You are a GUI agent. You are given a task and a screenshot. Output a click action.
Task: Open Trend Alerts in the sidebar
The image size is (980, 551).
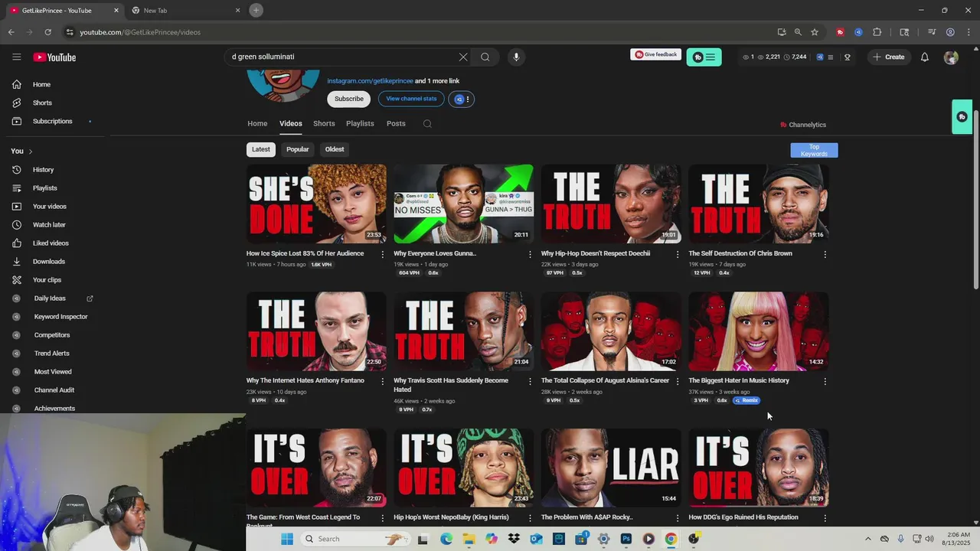coord(52,353)
